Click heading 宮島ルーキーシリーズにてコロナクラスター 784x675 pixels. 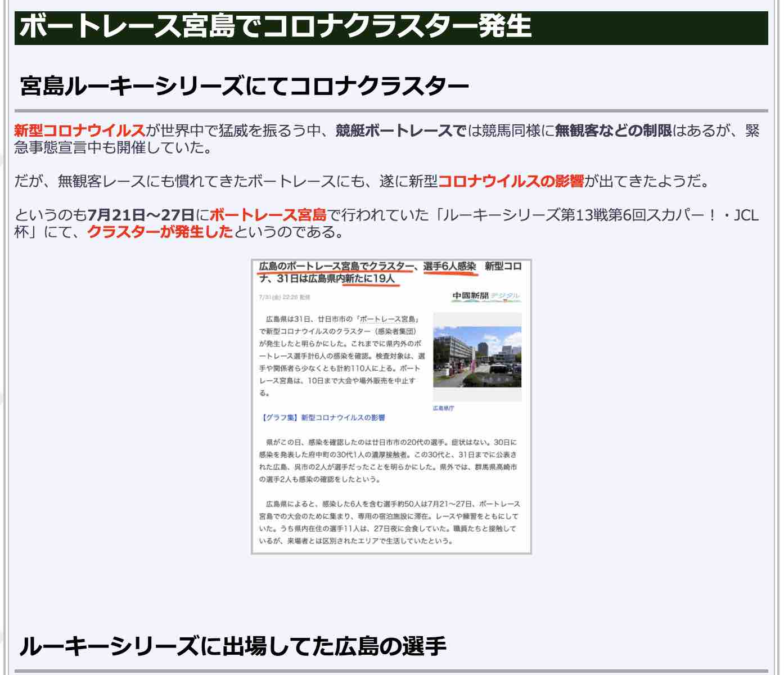(x=244, y=83)
